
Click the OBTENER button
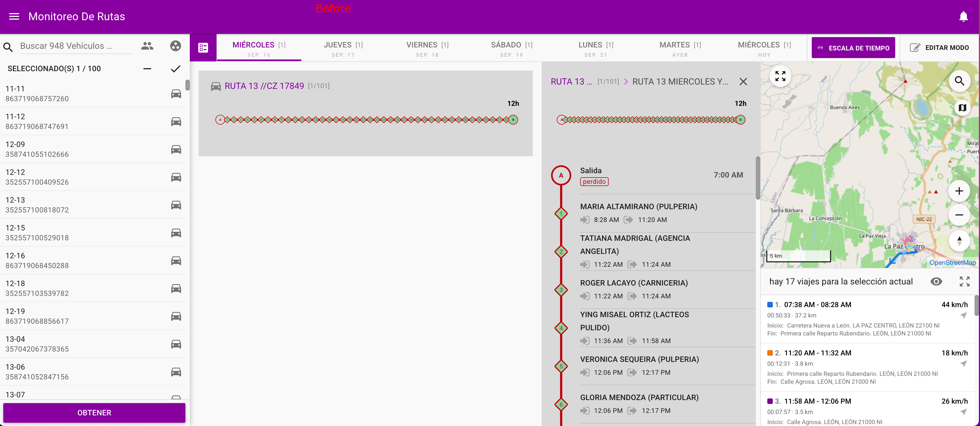pos(94,413)
